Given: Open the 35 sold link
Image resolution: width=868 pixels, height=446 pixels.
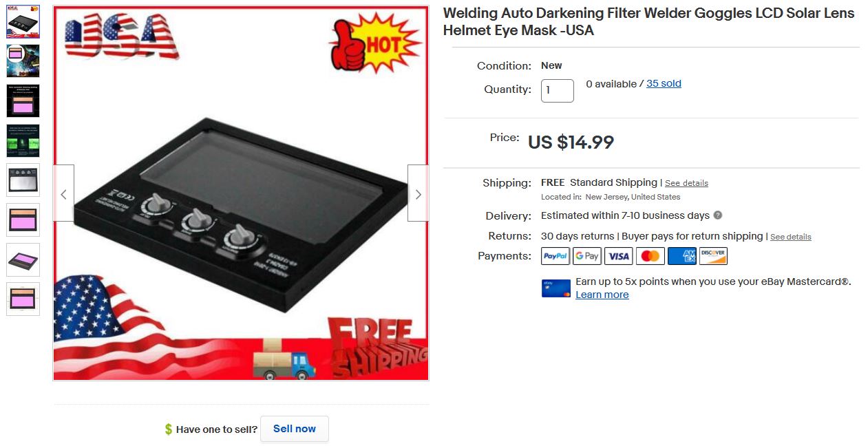Looking at the screenshot, I should [x=664, y=83].
